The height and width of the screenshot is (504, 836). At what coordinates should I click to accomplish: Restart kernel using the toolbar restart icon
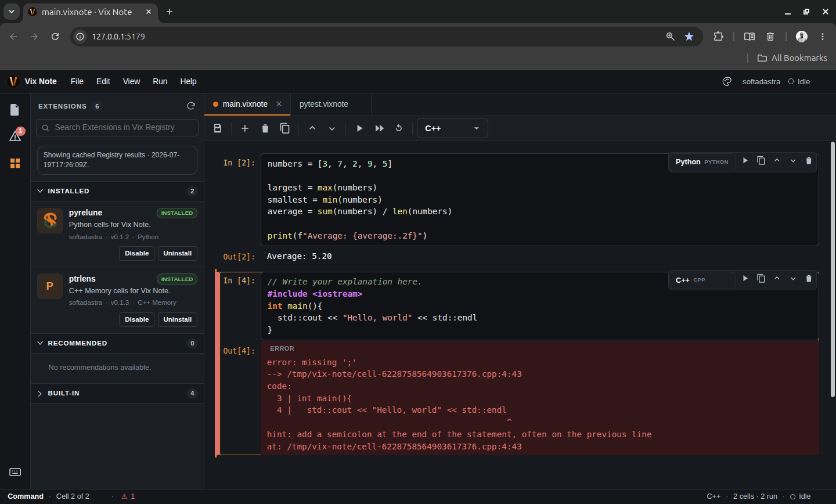coord(399,128)
